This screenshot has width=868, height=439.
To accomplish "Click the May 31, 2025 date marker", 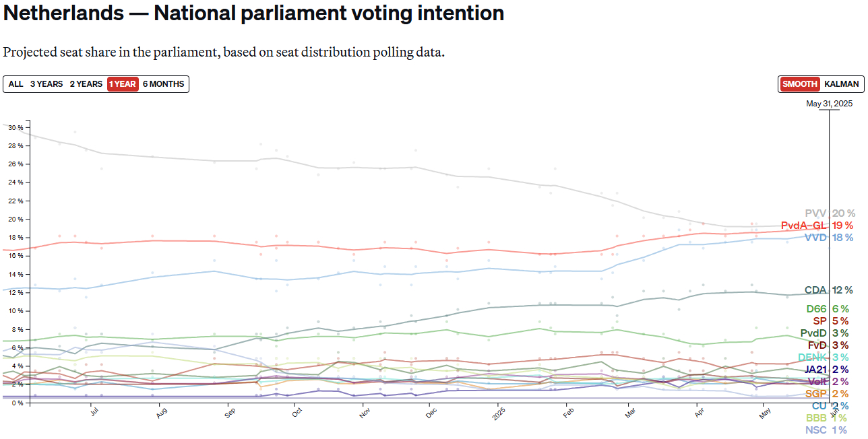I will point(829,104).
